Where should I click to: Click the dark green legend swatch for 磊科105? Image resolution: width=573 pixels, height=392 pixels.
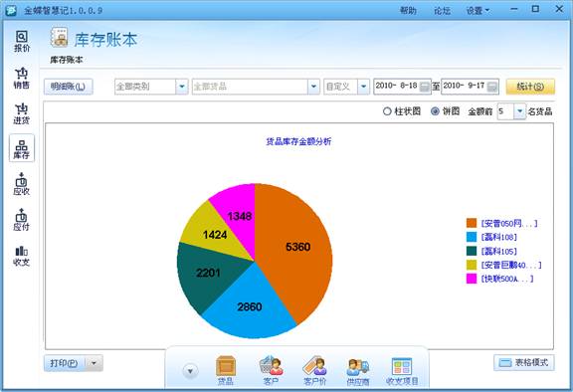coord(472,251)
